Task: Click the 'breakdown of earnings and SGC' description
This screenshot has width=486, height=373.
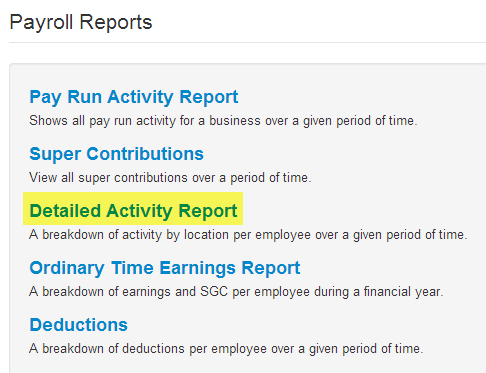Action: pos(236,292)
